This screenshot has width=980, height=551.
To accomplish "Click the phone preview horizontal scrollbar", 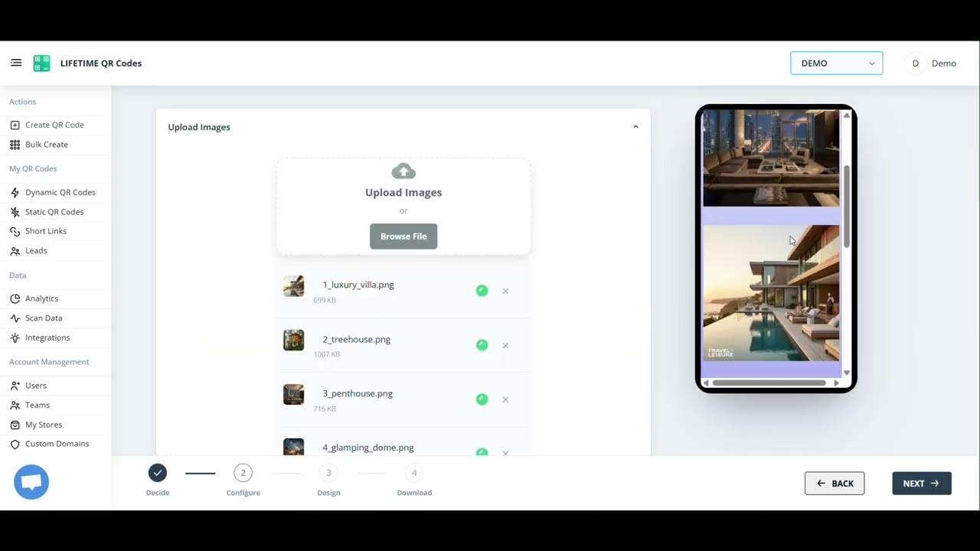I will (769, 383).
